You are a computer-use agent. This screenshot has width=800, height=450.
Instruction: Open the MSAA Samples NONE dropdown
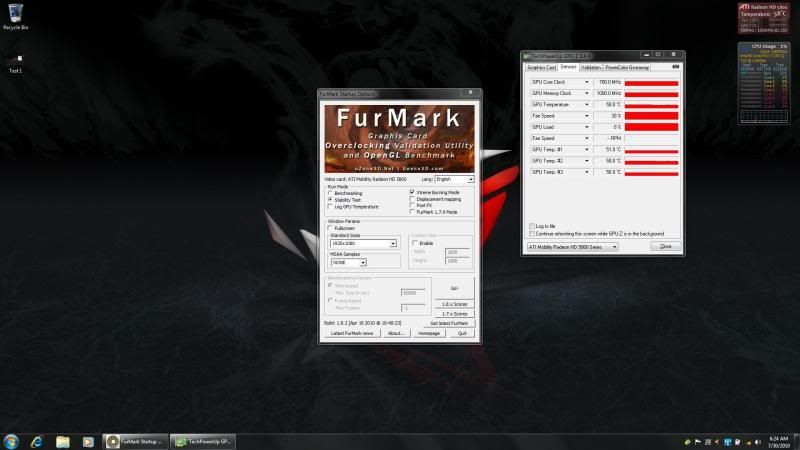coord(348,262)
